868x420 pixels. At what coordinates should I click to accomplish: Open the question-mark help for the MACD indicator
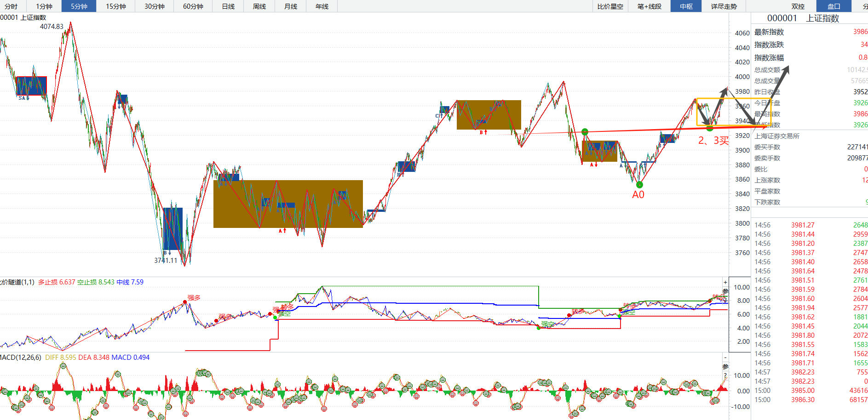coord(725,375)
